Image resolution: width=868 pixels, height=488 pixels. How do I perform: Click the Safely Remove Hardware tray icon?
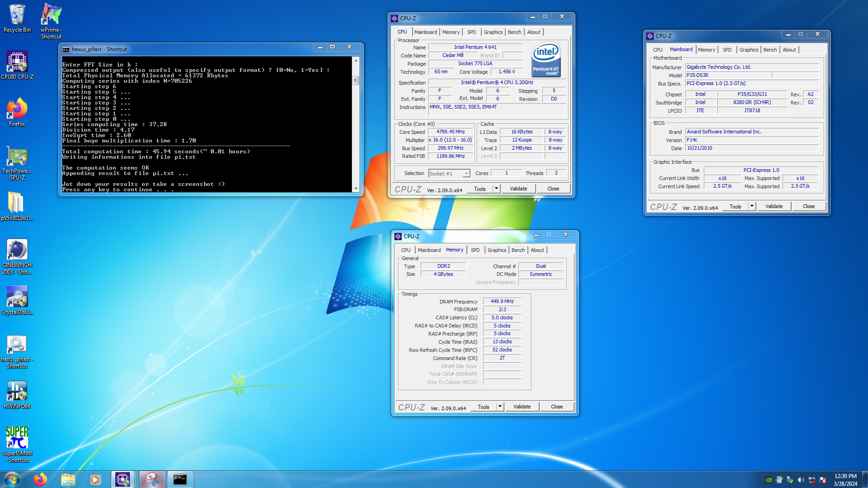tap(790, 480)
